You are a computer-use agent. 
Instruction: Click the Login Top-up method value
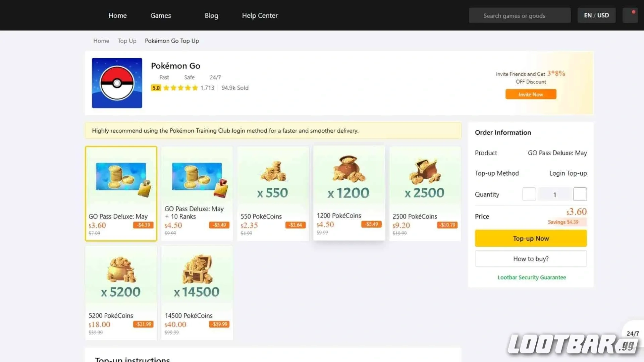[x=568, y=173]
